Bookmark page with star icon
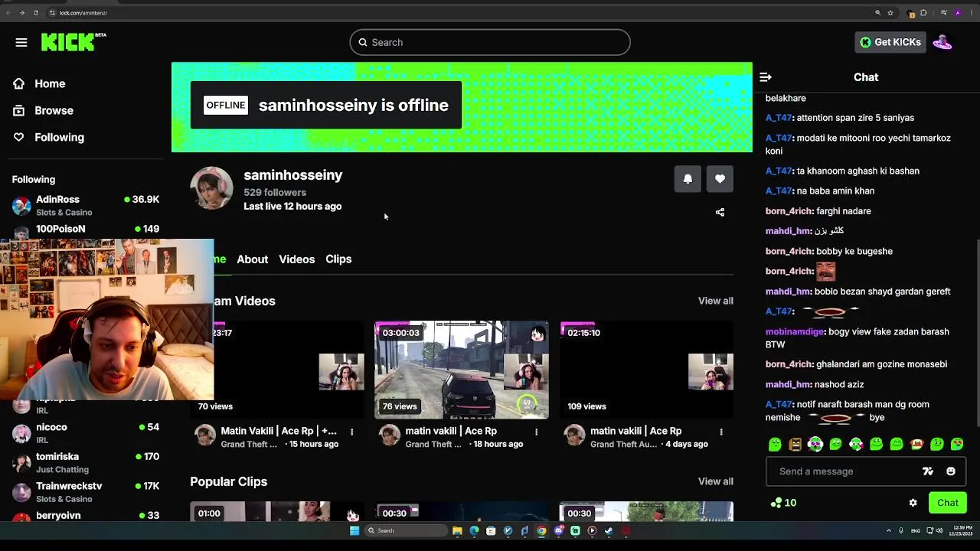This screenshot has height=551, width=980. [x=890, y=12]
